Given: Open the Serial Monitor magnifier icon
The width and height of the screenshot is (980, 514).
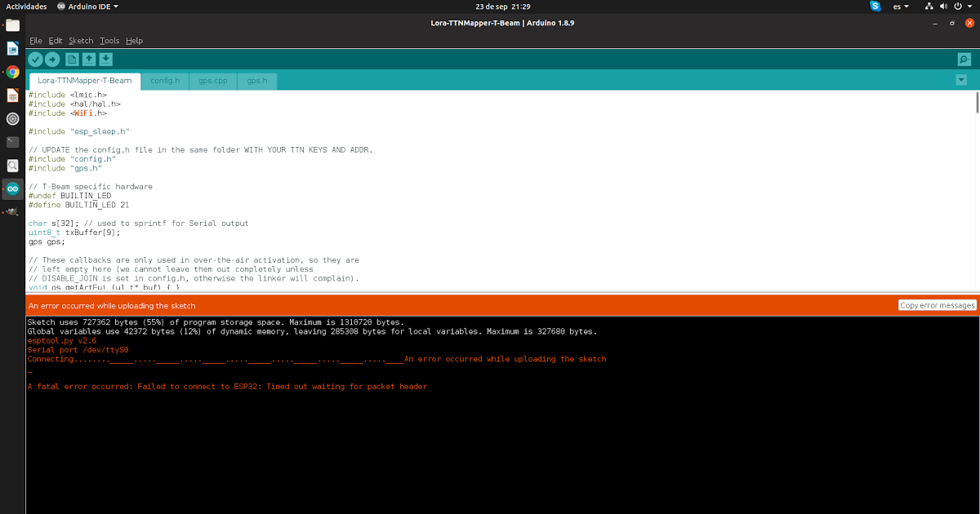Looking at the screenshot, I should click(964, 59).
